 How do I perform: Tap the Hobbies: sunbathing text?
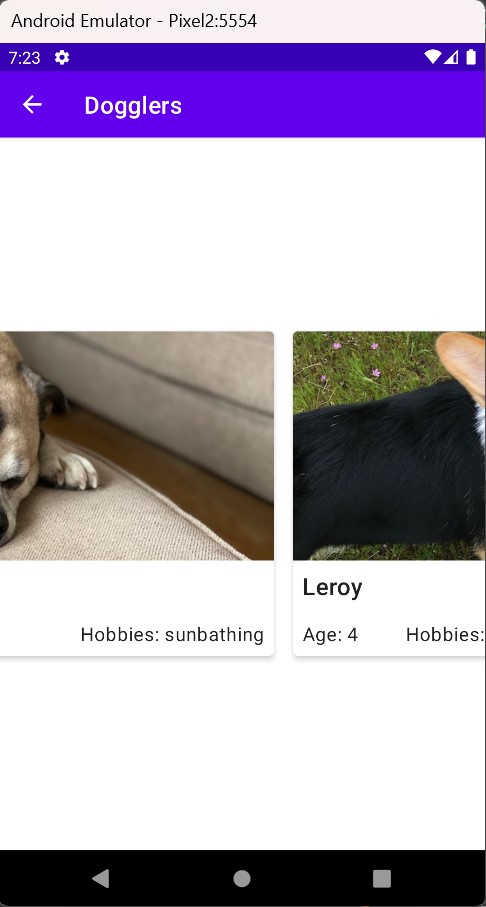tap(172, 635)
